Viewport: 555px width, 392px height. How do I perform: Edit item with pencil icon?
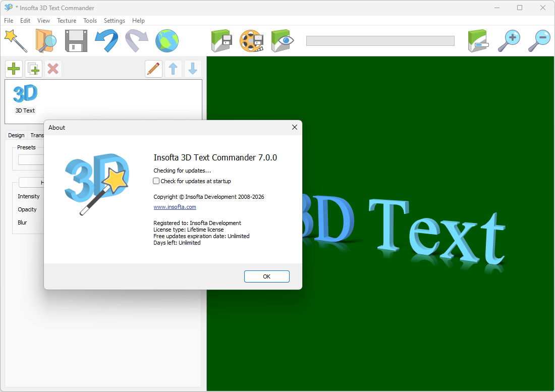point(153,69)
